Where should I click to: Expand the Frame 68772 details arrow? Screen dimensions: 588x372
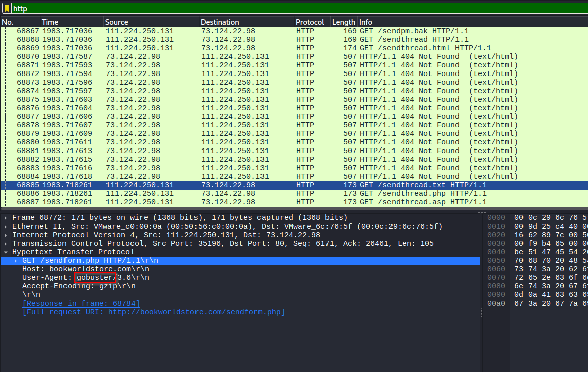[x=6, y=218]
